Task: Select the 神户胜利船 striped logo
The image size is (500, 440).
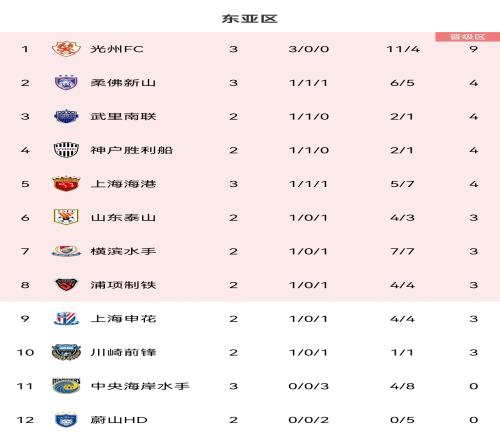Action: 66,150
